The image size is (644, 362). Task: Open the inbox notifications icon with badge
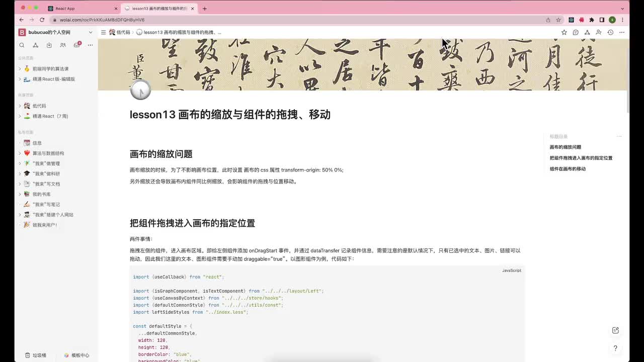pyautogui.click(x=76, y=45)
